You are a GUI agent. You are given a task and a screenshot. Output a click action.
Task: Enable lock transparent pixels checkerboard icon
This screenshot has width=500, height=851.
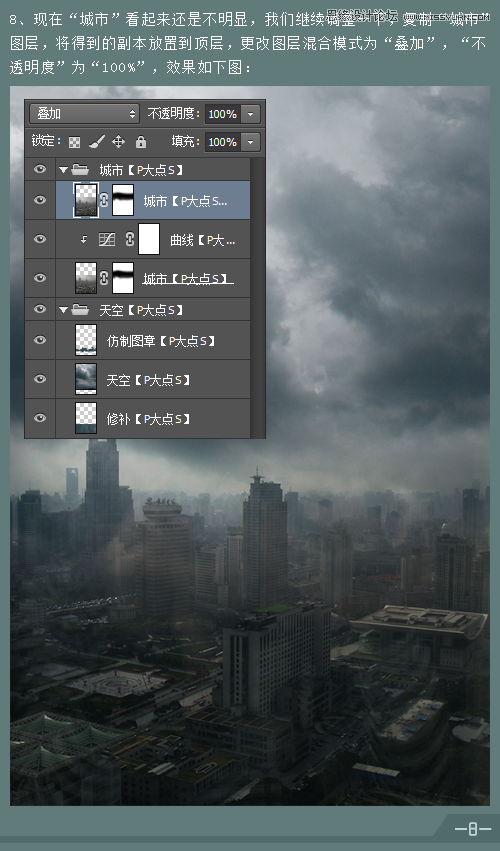pyautogui.click(x=74, y=142)
